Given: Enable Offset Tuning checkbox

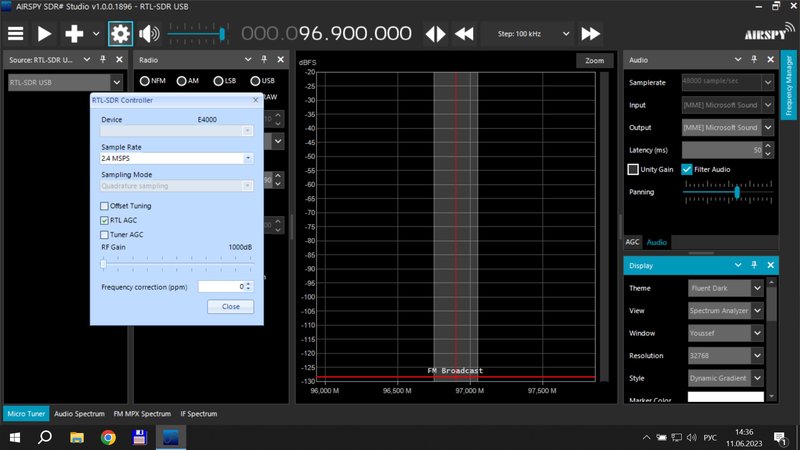Looking at the screenshot, I should tap(105, 206).
